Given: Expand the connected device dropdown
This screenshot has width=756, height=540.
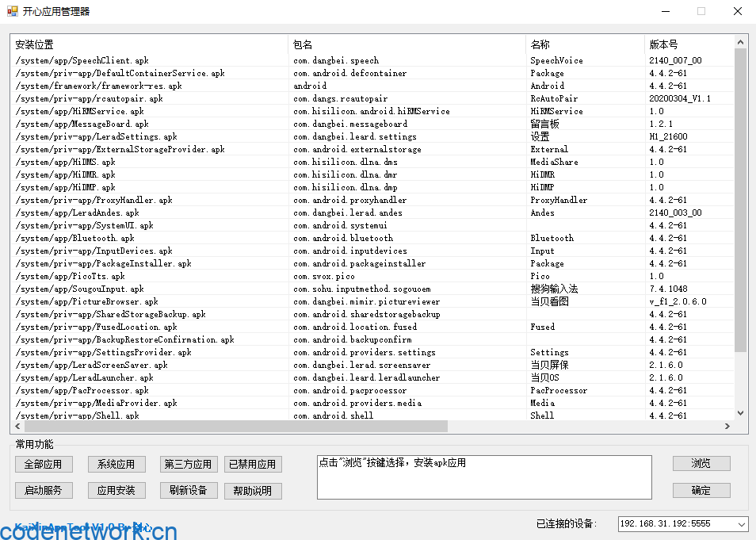Looking at the screenshot, I should pos(741,524).
